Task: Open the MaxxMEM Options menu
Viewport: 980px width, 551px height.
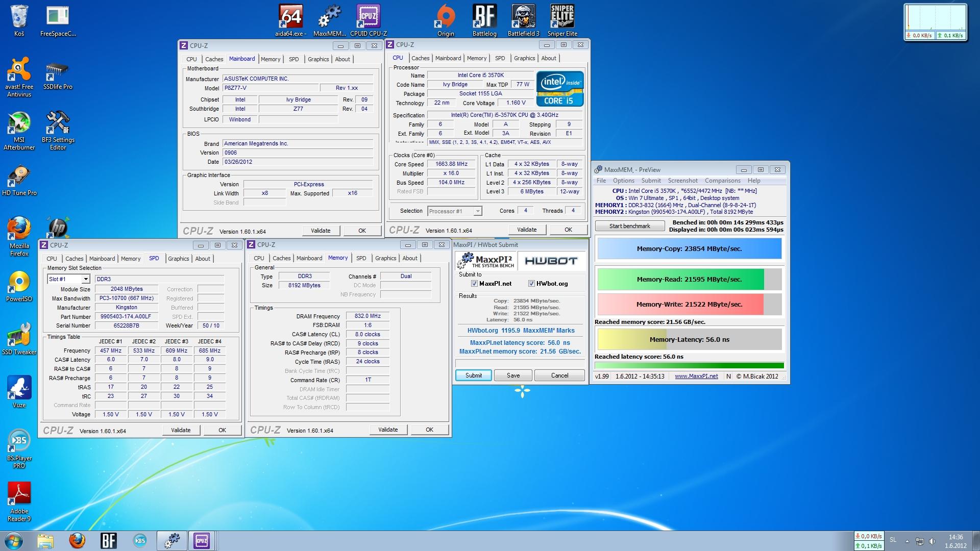Action: [x=623, y=181]
